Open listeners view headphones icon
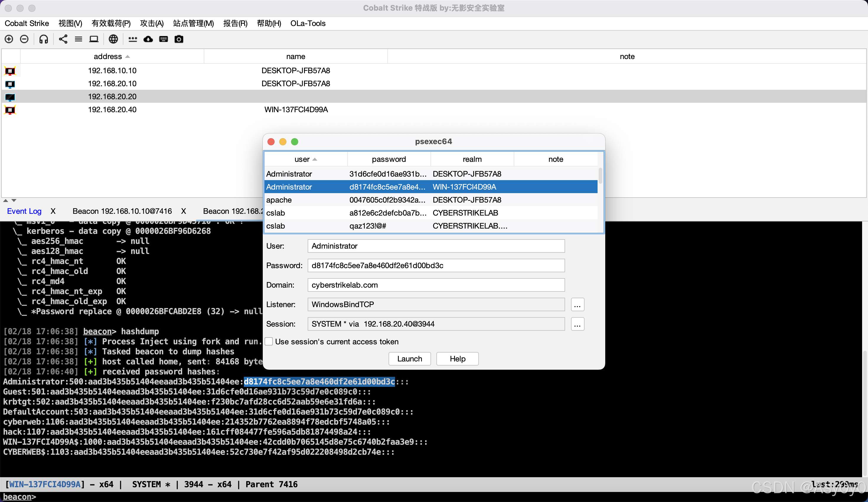The height and width of the screenshot is (502, 868). pos(43,39)
